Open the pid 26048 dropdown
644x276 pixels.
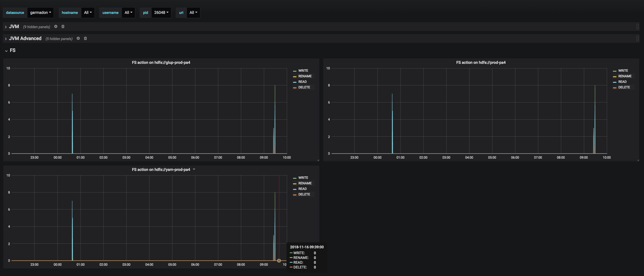pyautogui.click(x=161, y=12)
